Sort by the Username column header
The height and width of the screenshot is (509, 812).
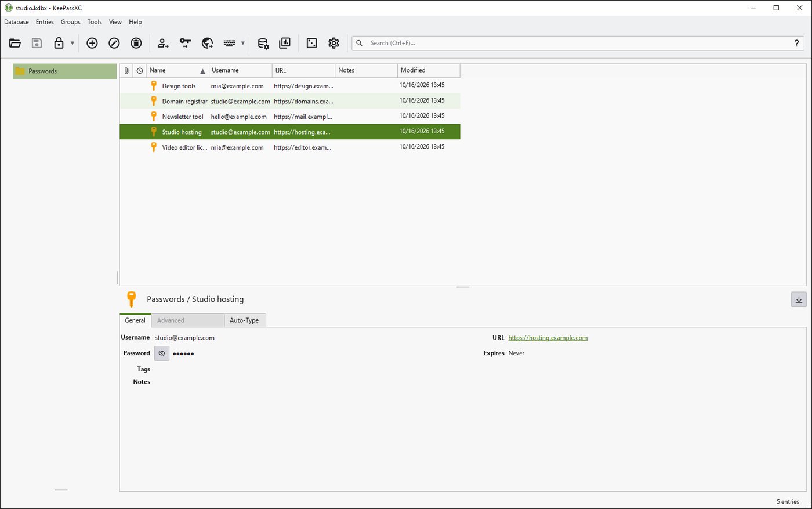click(241, 70)
